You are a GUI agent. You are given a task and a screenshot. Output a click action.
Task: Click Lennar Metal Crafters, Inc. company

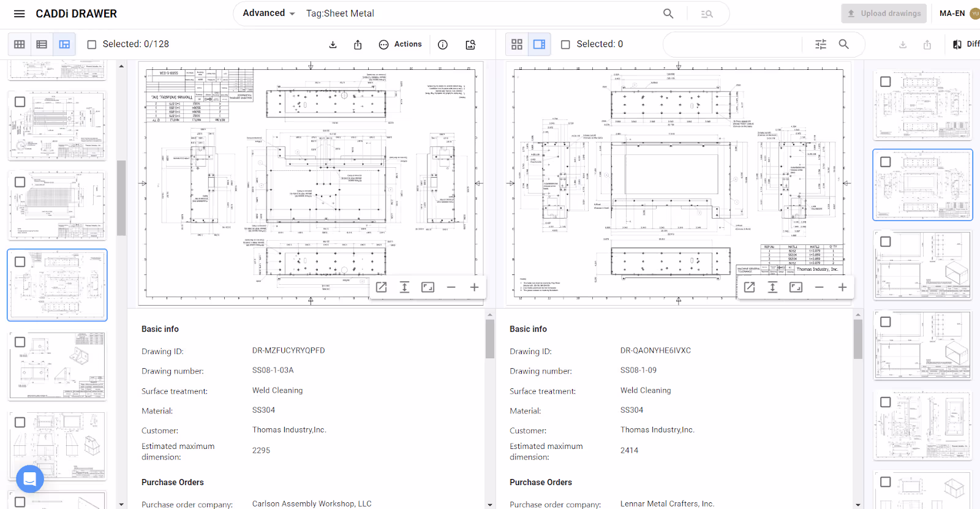click(667, 503)
